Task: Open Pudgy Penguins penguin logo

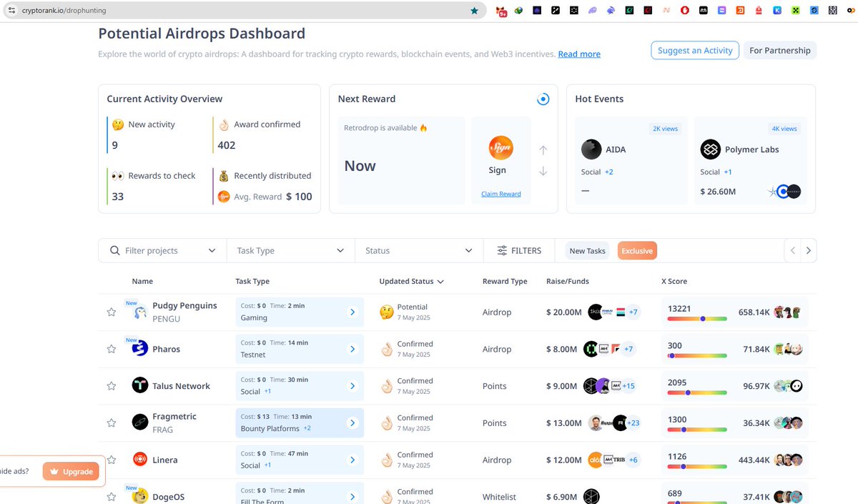Action: pyautogui.click(x=140, y=312)
